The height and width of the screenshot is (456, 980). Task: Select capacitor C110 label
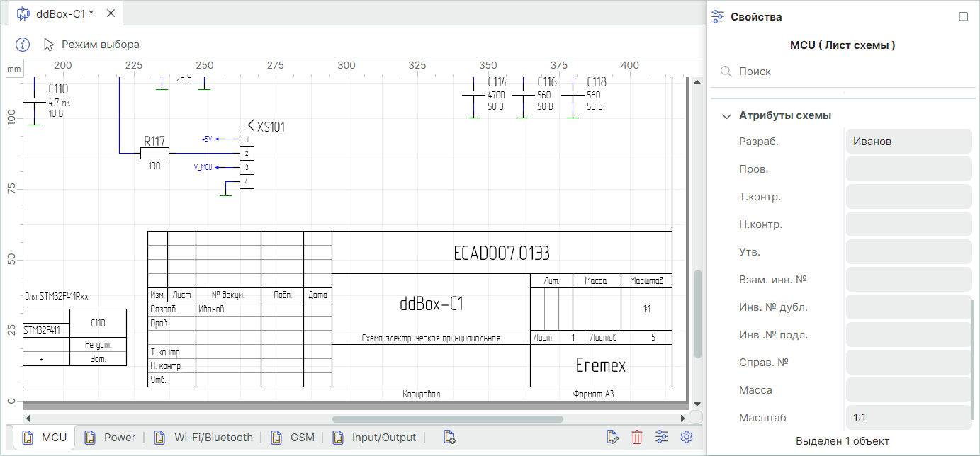(59, 89)
